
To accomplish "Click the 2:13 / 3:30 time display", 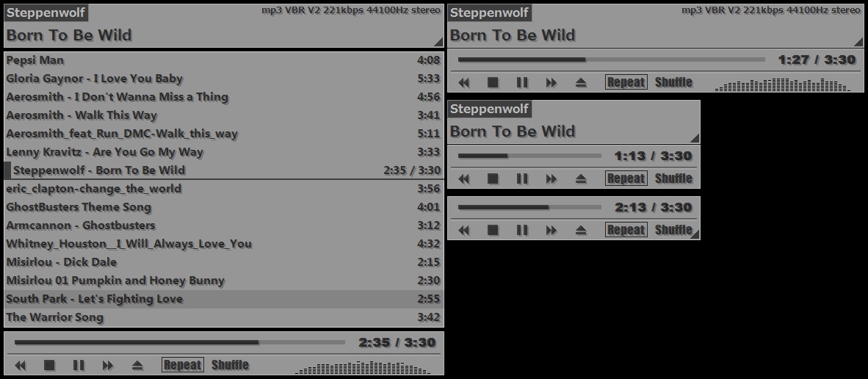I will 654,207.
